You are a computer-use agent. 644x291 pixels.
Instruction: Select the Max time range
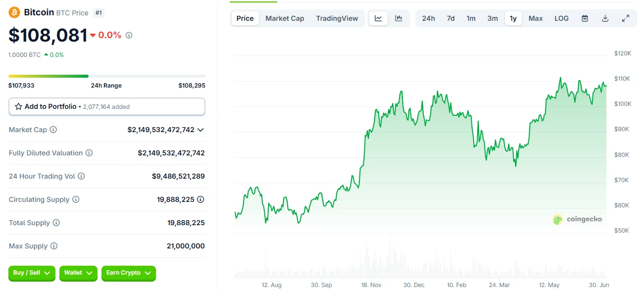coord(536,18)
